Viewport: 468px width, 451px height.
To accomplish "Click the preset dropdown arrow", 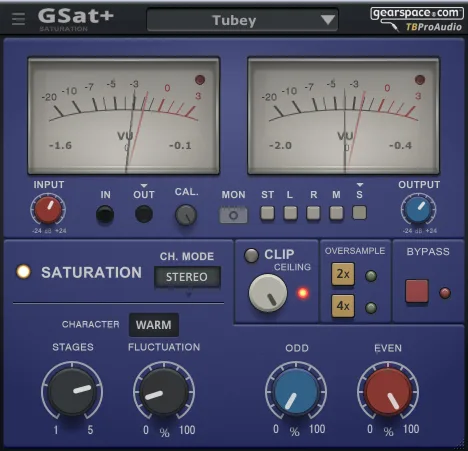I will point(328,20).
